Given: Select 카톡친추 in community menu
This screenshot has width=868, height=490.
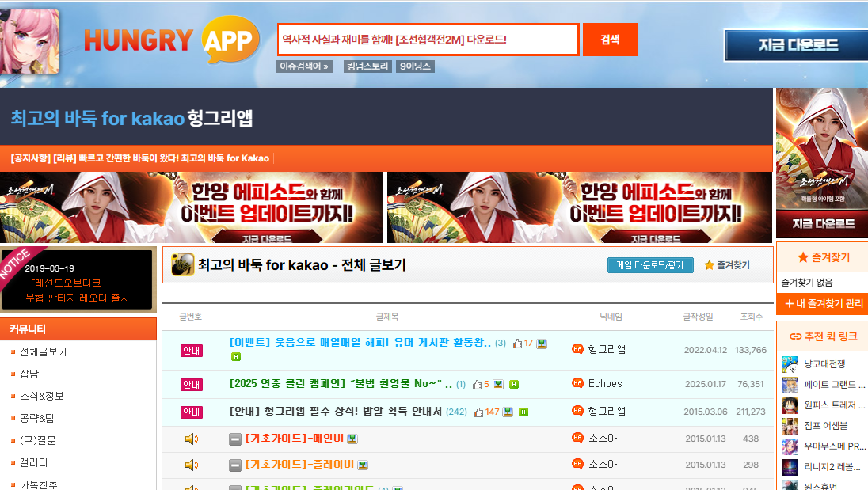Looking at the screenshot, I should (38, 484).
